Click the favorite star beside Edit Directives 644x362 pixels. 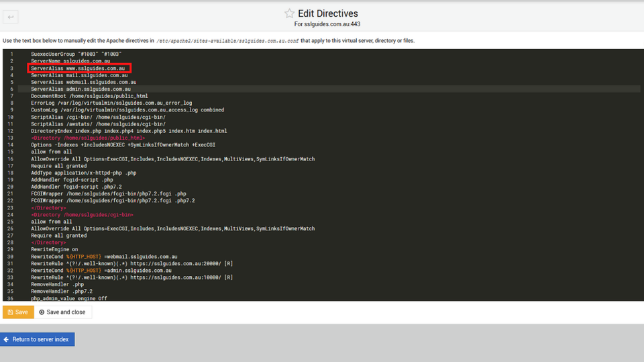click(x=289, y=13)
